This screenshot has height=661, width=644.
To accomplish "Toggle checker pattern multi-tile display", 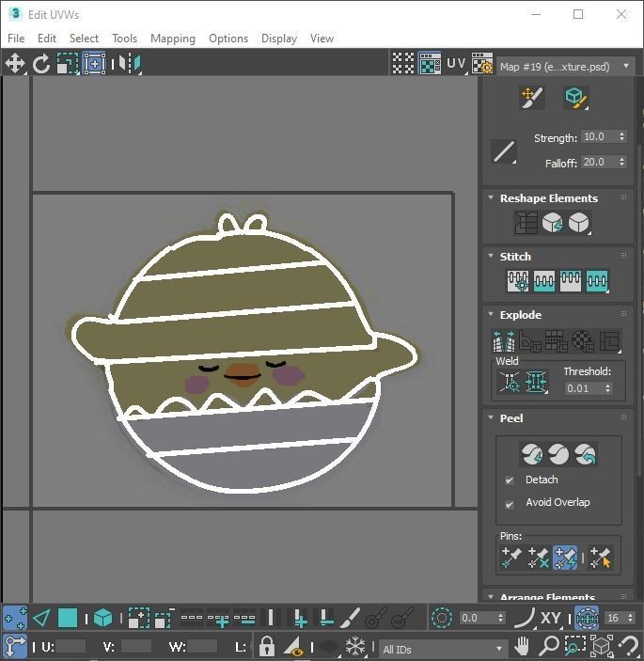I will pos(403,63).
